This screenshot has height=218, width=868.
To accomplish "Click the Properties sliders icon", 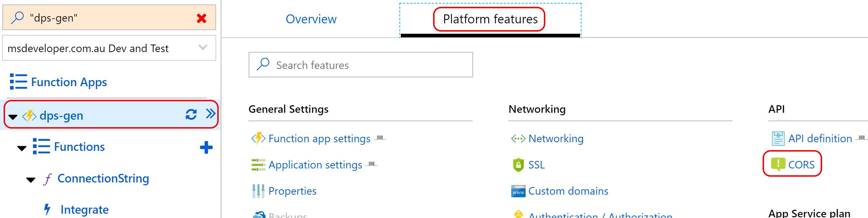I will pyautogui.click(x=258, y=191).
